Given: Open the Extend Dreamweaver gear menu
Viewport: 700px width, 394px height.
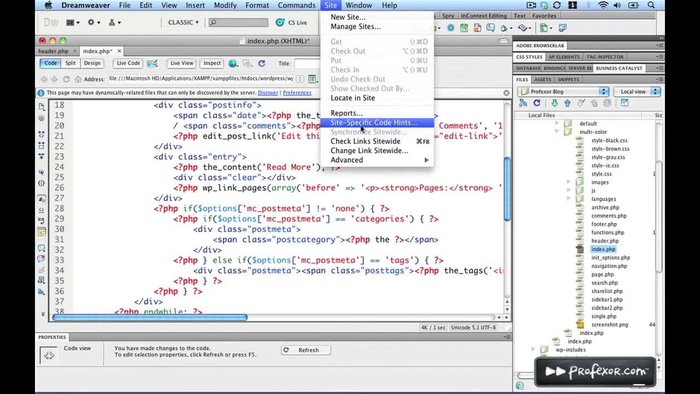Looking at the screenshot, I should [x=93, y=22].
